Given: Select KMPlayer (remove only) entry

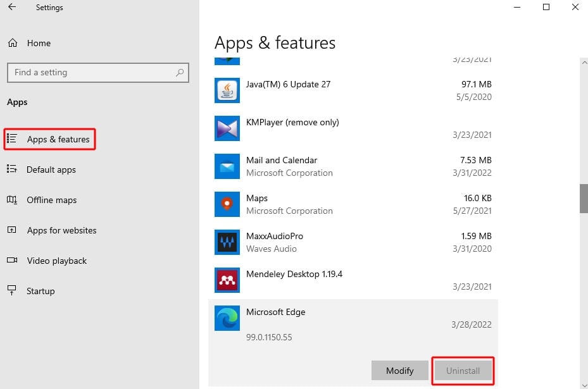Looking at the screenshot, I should (x=353, y=128).
